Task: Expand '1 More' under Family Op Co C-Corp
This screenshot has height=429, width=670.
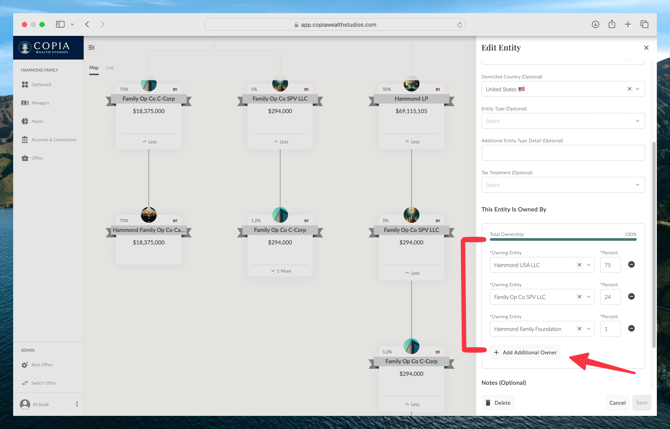Action: 281,271
